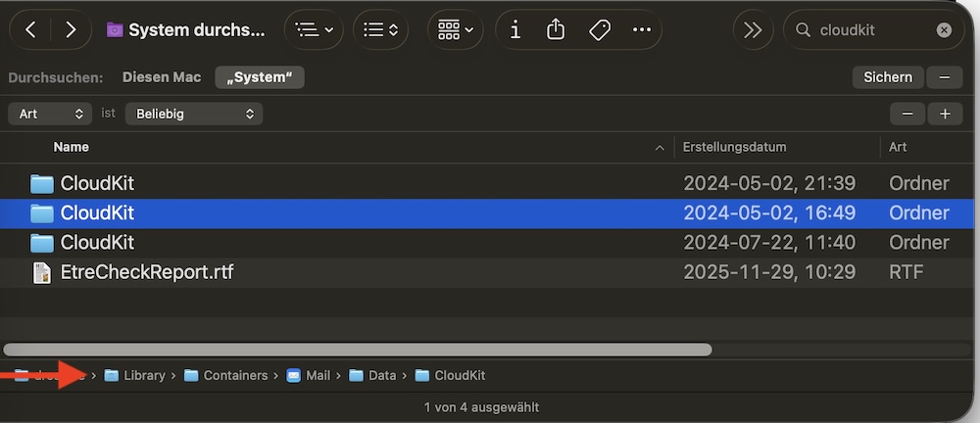
Task: Go forward with the right chevron
Action: [70, 30]
